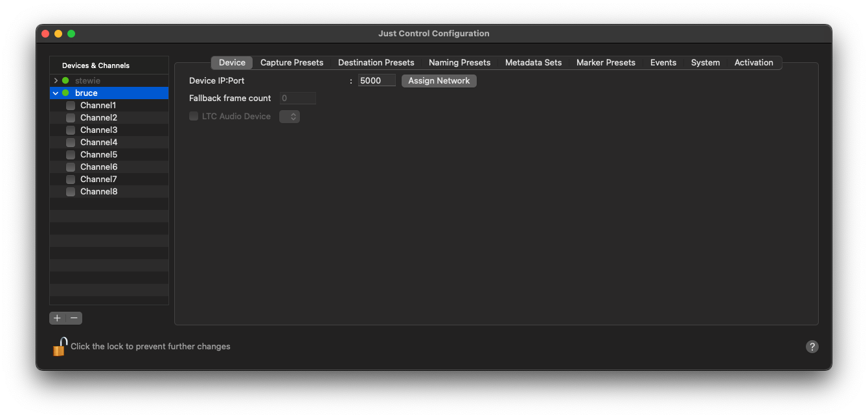The height and width of the screenshot is (418, 868).
Task: Select the stewie device row
Action: (109, 81)
